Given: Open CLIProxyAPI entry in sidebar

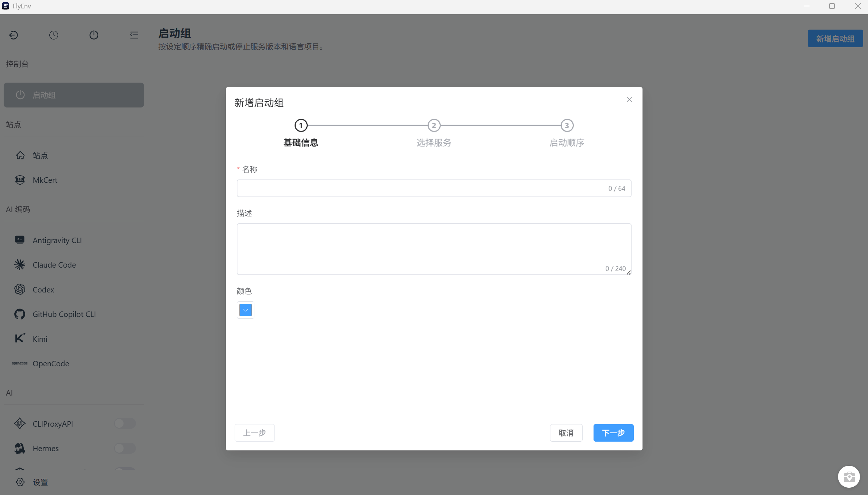Looking at the screenshot, I should click(53, 424).
